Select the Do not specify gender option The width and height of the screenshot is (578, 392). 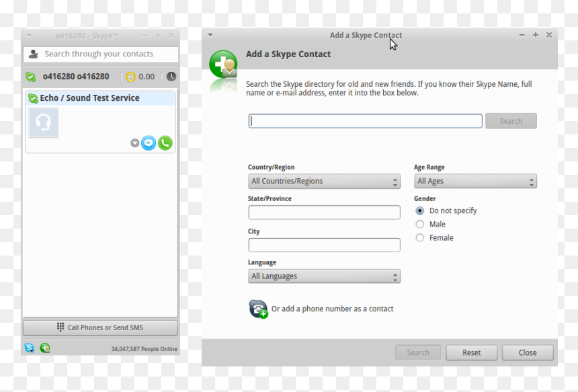point(420,210)
